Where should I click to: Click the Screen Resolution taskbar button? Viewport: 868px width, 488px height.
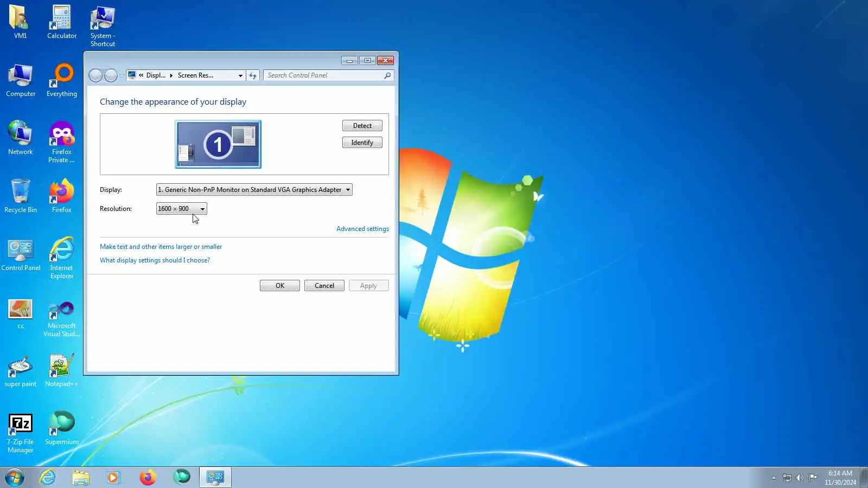coord(215,478)
